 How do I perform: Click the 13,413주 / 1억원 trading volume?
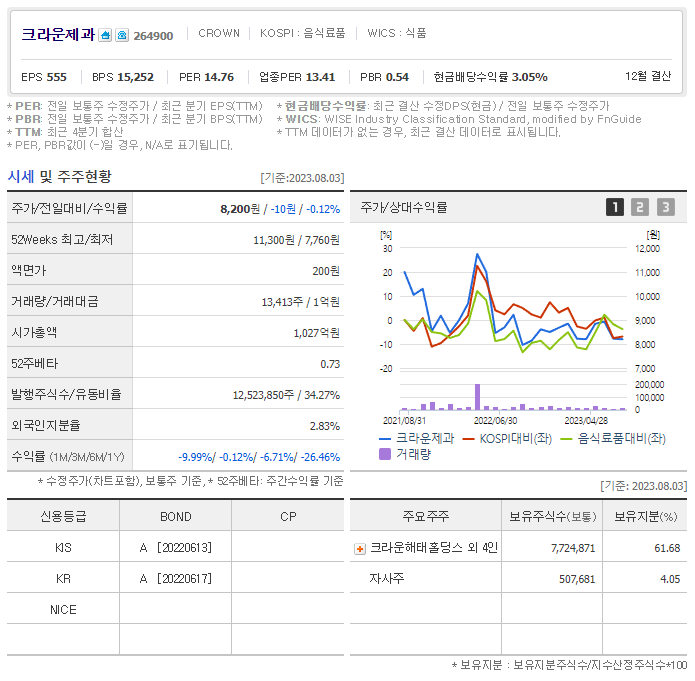pyautogui.click(x=301, y=302)
